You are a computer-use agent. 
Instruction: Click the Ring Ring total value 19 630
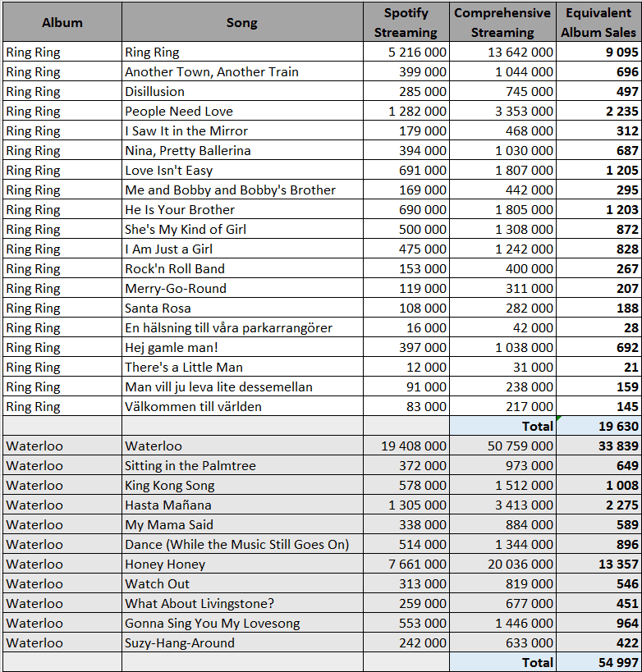[598, 427]
